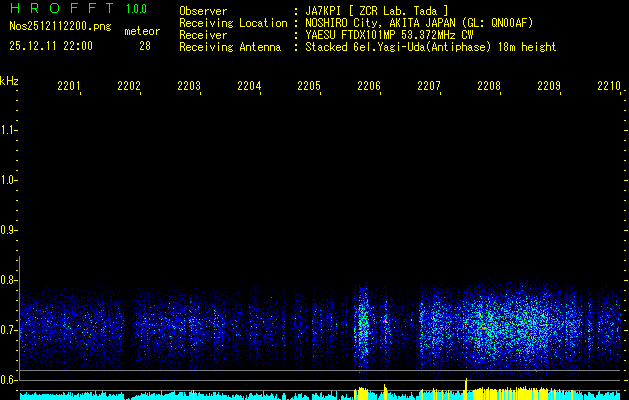Click the meteor count value 28
This screenshot has width=629, height=400.
click(x=145, y=46)
